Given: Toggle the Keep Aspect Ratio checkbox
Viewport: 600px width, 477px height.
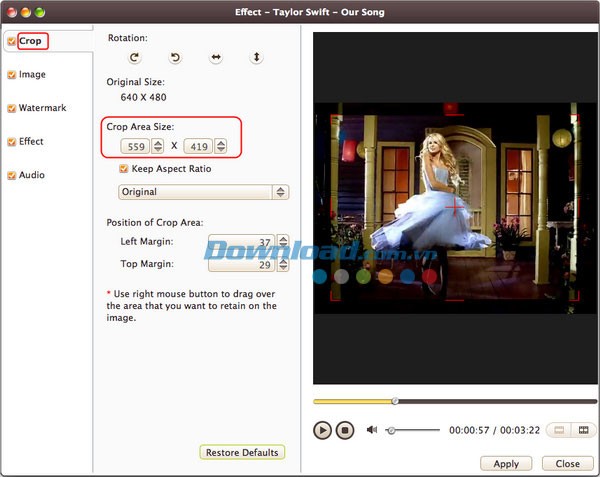Looking at the screenshot, I should click(124, 169).
